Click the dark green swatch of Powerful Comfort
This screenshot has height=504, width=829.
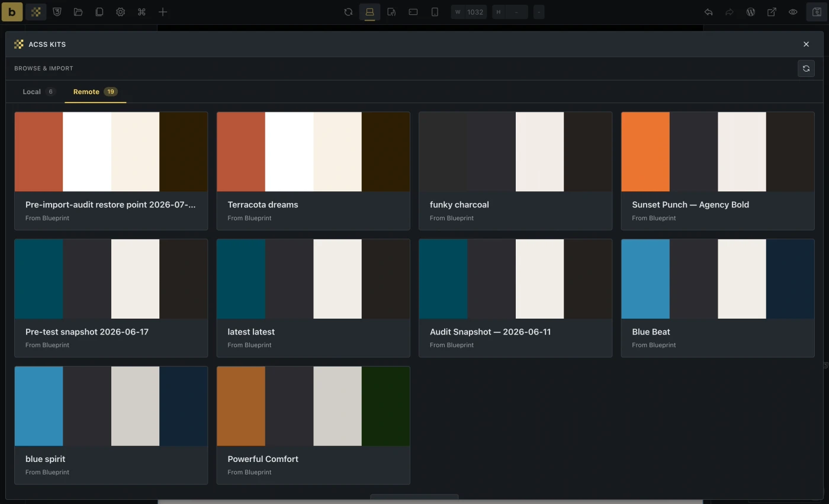pyautogui.click(x=385, y=406)
